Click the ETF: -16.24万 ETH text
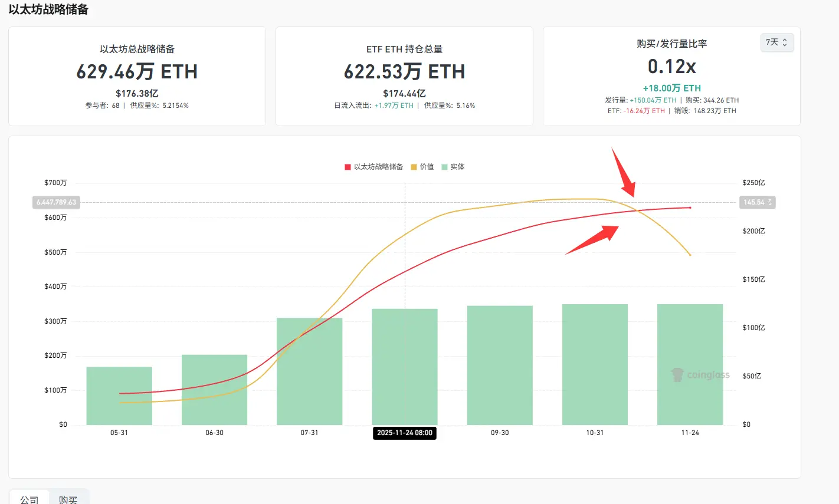 (x=636, y=111)
